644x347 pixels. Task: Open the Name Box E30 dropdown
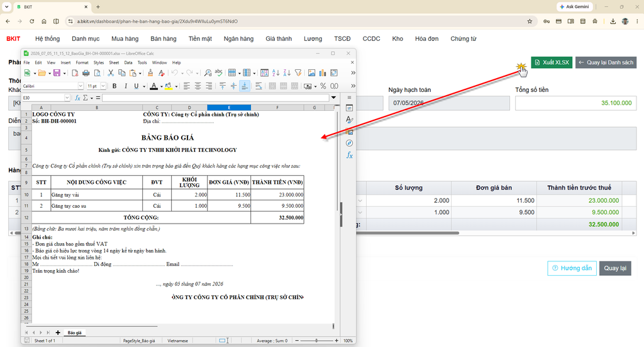[67, 98]
